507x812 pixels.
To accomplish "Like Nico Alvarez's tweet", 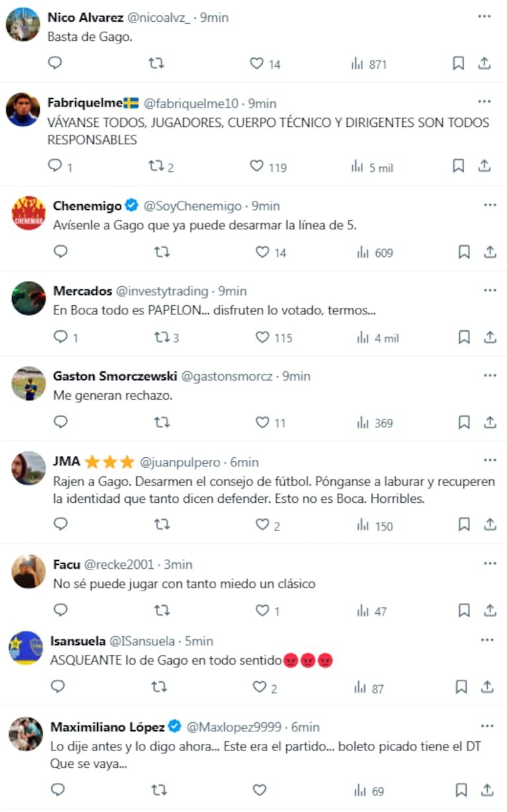I will click(x=256, y=63).
